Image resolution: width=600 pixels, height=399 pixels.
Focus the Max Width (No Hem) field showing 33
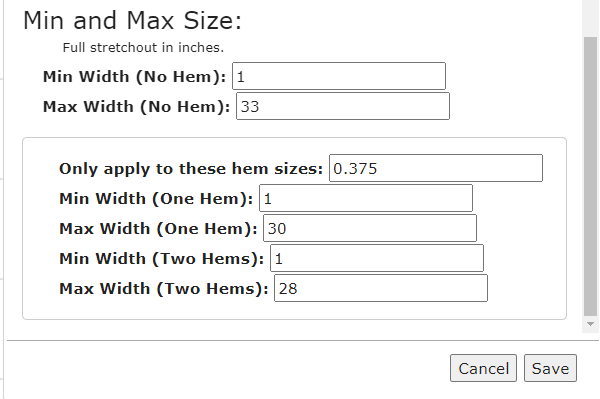point(343,106)
